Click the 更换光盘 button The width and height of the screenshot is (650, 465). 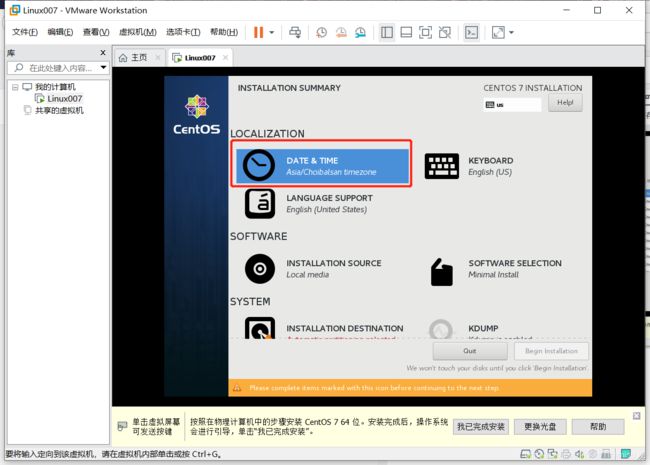click(x=540, y=426)
